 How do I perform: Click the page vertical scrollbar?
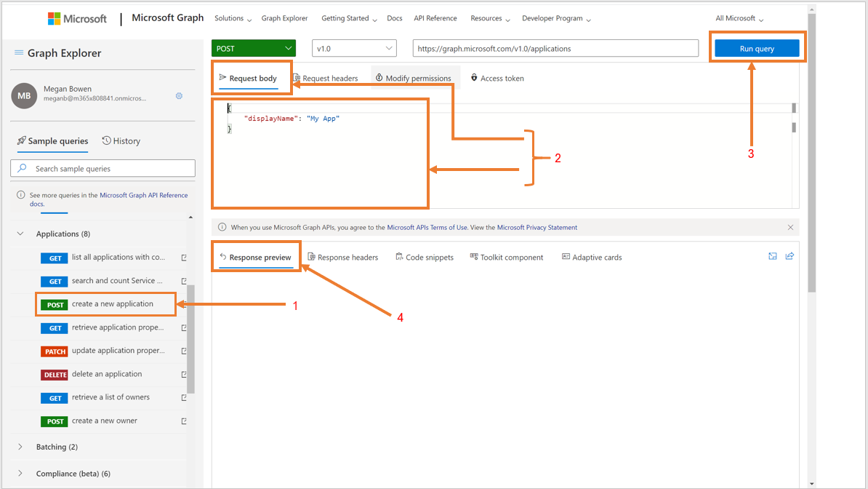[811, 153]
